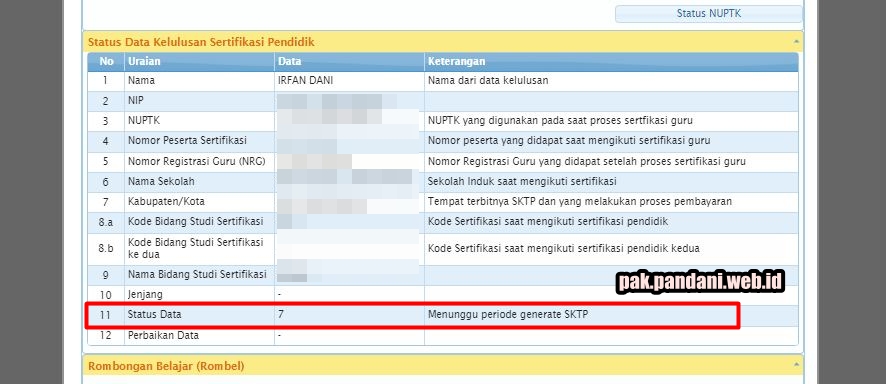Image resolution: width=886 pixels, height=384 pixels.
Task: Select the Nama row label
Action: pyautogui.click(x=141, y=81)
